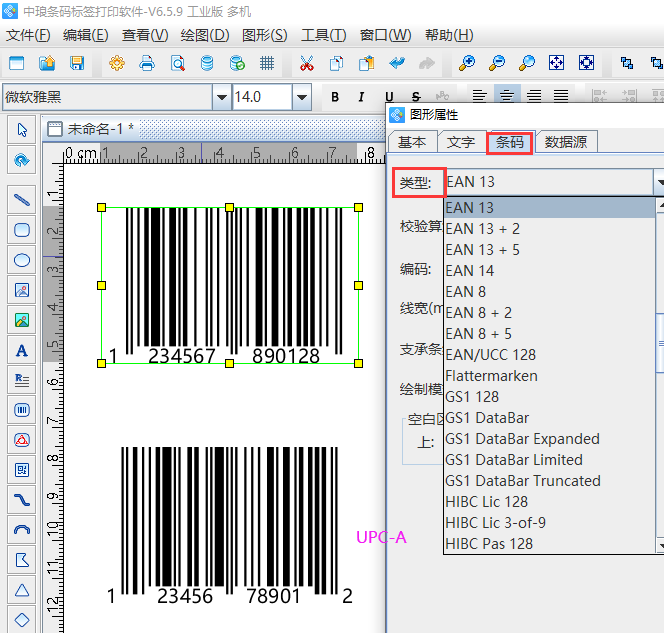Viewport: 664px width, 633px height.
Task: Select the text A tool
Action: 22,351
